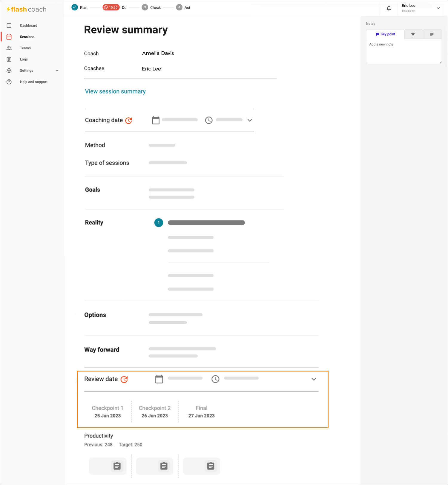Click the flash coach logo
448x485 pixels.
click(x=26, y=9)
